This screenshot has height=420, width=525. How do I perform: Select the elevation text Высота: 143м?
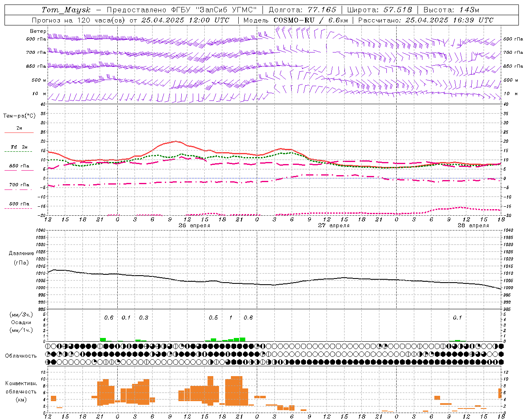pyautogui.click(x=451, y=10)
